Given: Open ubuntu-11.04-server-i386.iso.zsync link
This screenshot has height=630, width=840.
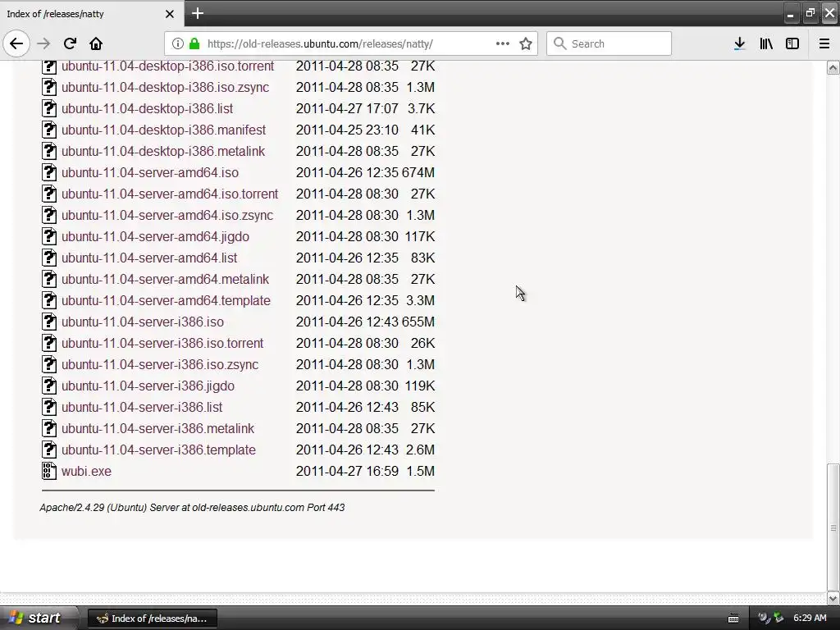Looking at the screenshot, I should tap(160, 365).
